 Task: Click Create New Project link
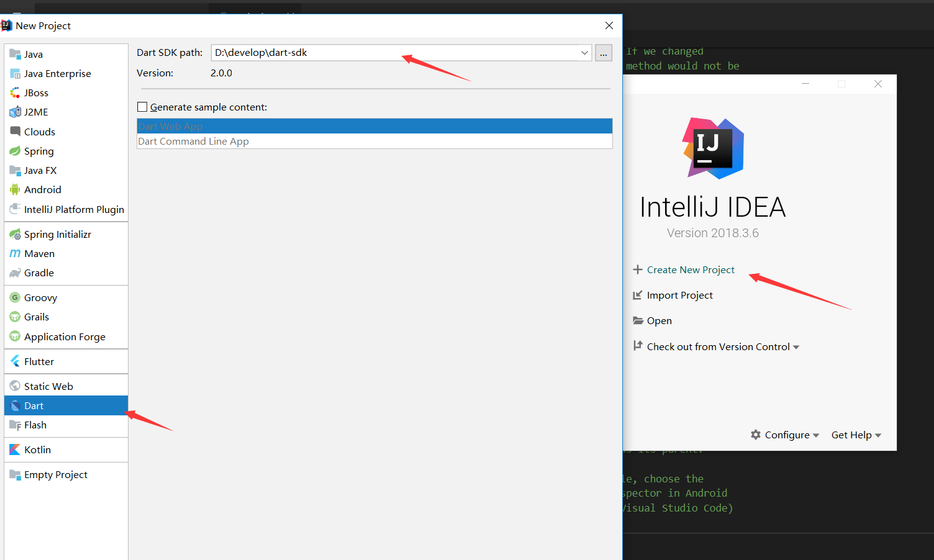691,269
